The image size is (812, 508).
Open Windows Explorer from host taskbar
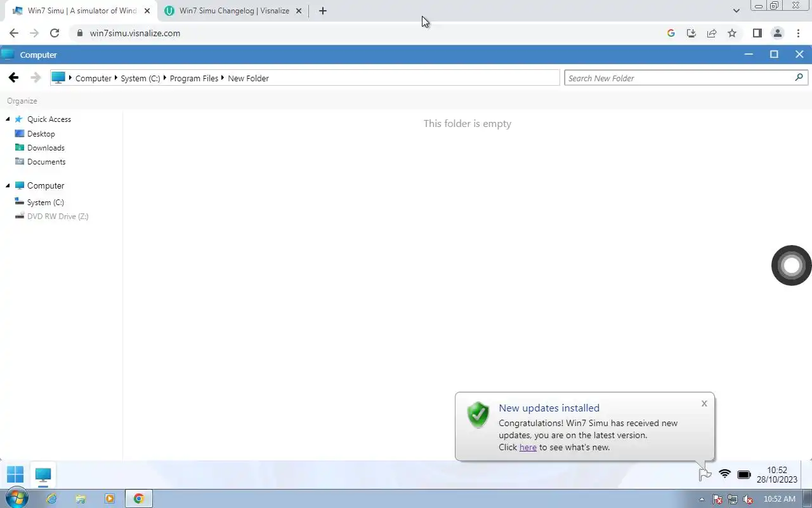click(x=81, y=499)
